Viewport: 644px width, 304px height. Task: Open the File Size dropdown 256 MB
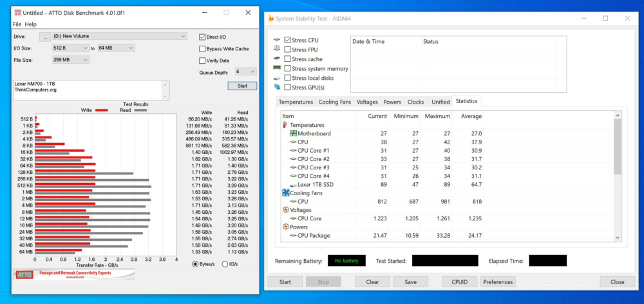[x=71, y=60]
